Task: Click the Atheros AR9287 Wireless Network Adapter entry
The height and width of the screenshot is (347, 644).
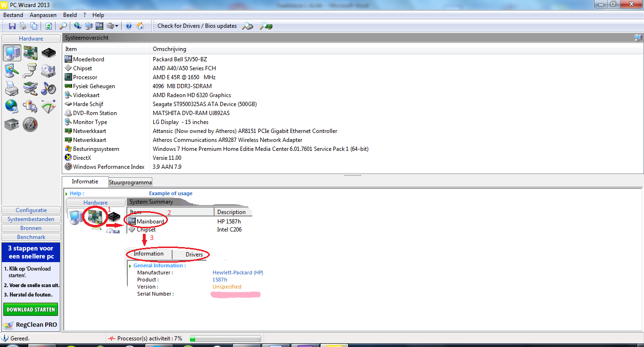Action: coord(228,140)
